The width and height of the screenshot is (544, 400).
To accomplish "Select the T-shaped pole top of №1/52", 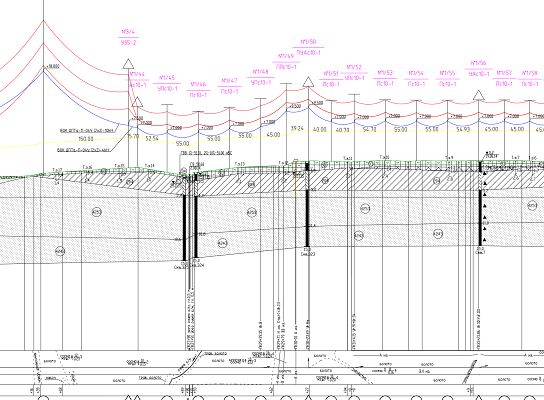I will coord(354,94).
